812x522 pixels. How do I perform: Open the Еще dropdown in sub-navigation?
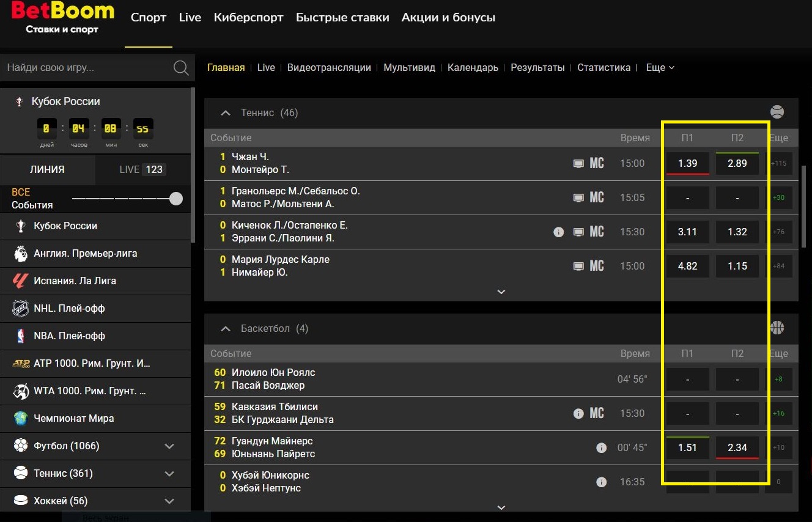click(660, 68)
